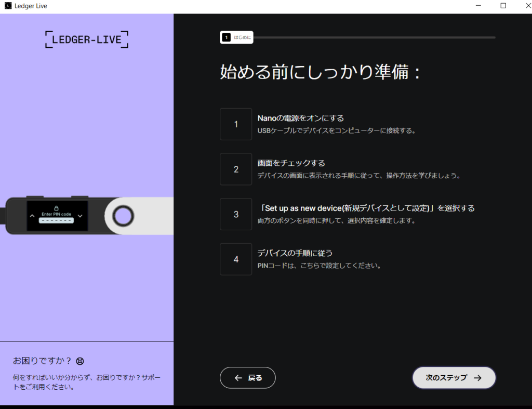Click the LEDGER-LIVE logo
The width and height of the screenshot is (532, 409).
tap(86, 39)
